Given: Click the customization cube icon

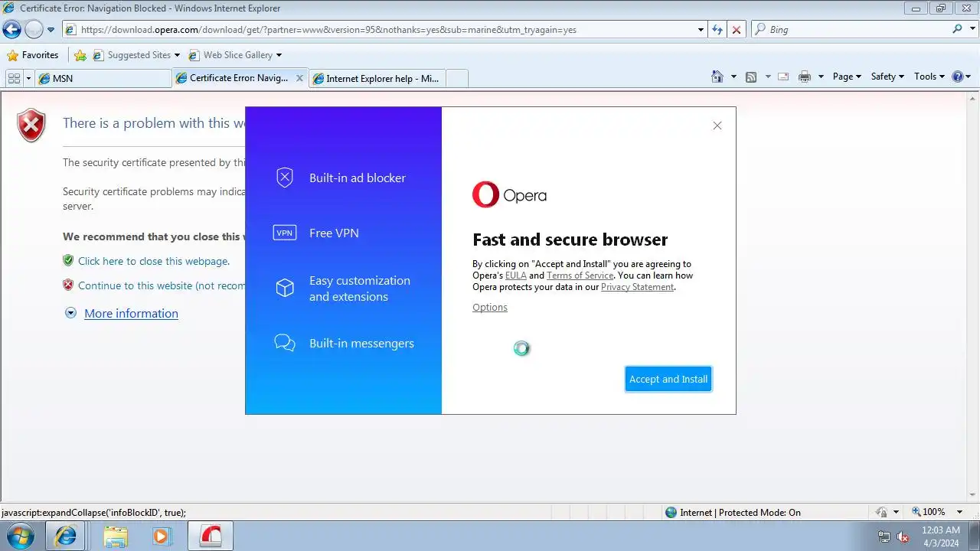Looking at the screenshot, I should click(x=285, y=288).
